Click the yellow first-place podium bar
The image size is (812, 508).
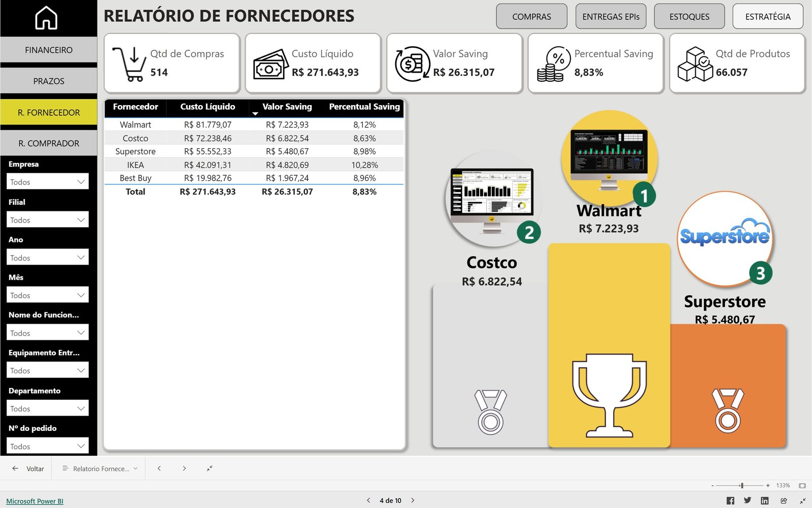pos(609,345)
